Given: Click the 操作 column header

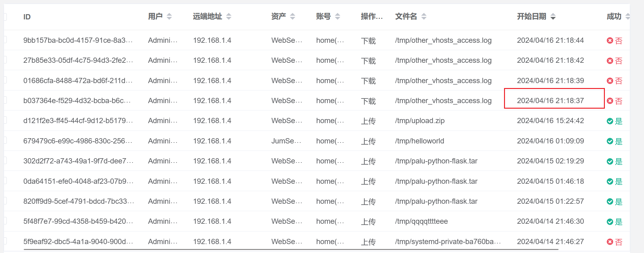Looking at the screenshot, I should 371,17.
